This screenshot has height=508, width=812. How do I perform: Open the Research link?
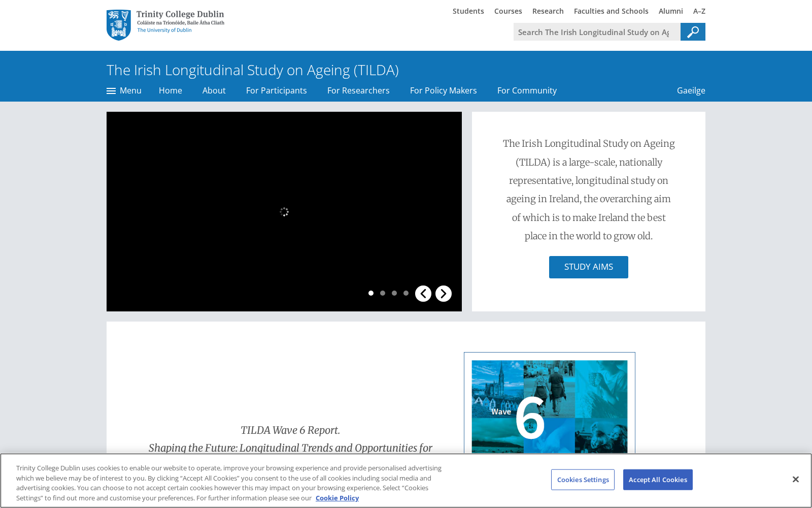(548, 11)
